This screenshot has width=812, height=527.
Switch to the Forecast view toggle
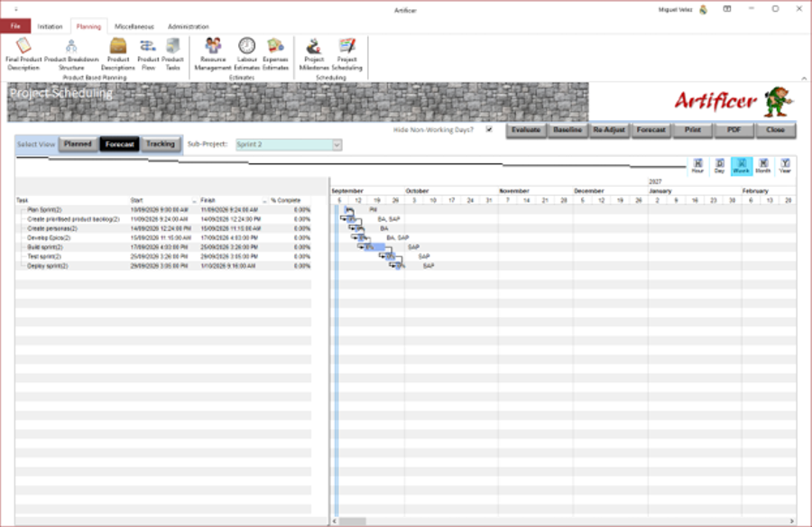click(120, 144)
